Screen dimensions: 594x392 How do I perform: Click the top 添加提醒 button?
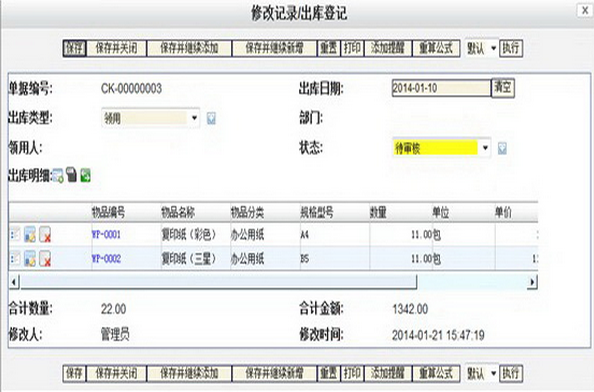[x=388, y=48]
